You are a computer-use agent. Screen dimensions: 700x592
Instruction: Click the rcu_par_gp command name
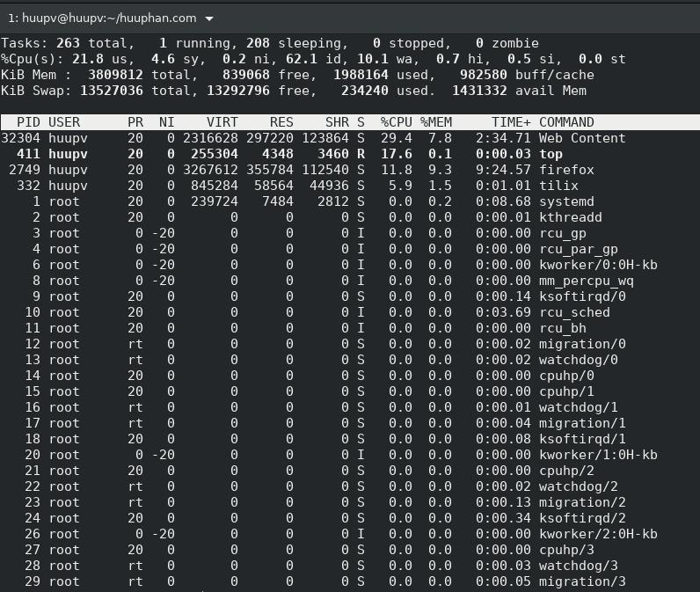click(579, 249)
